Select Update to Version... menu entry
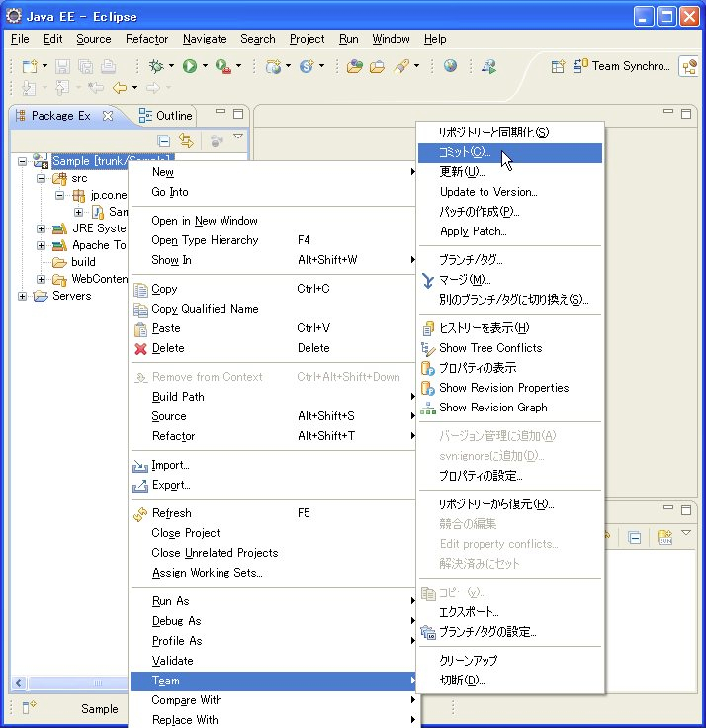Viewport: 706px width, 728px height. point(510,192)
